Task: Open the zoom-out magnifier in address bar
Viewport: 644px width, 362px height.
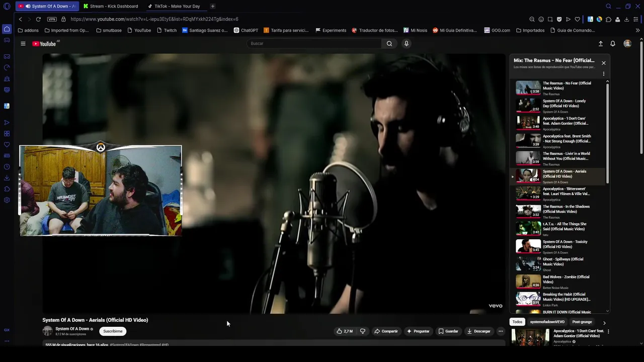Action: coord(532,19)
